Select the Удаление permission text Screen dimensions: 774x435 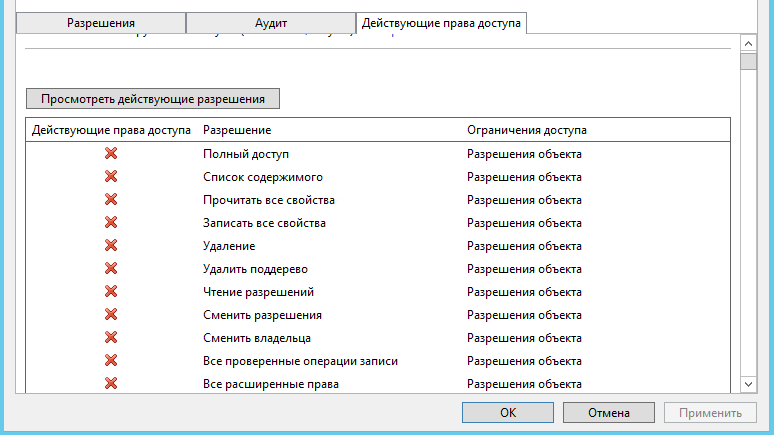(229, 246)
